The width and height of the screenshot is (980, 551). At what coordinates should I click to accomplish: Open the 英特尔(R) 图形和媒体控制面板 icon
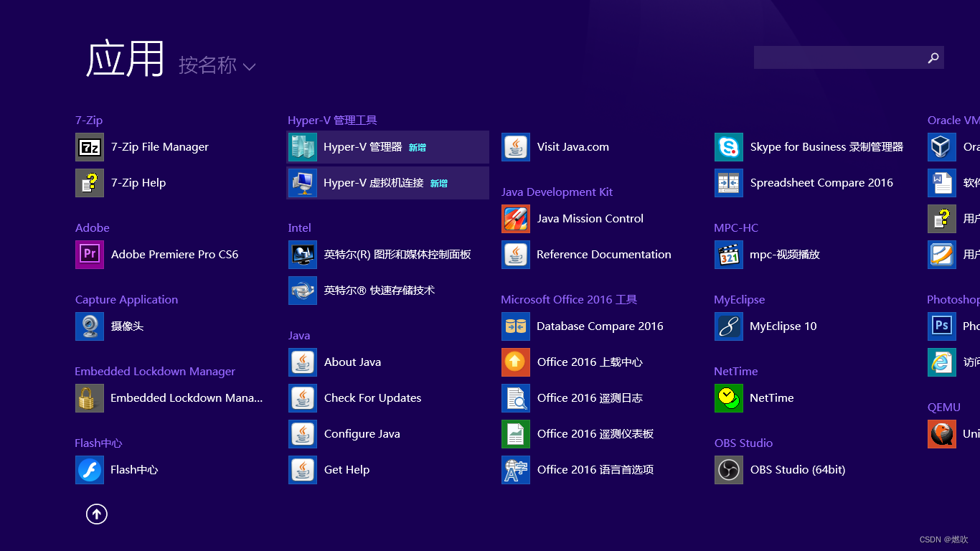tap(303, 255)
